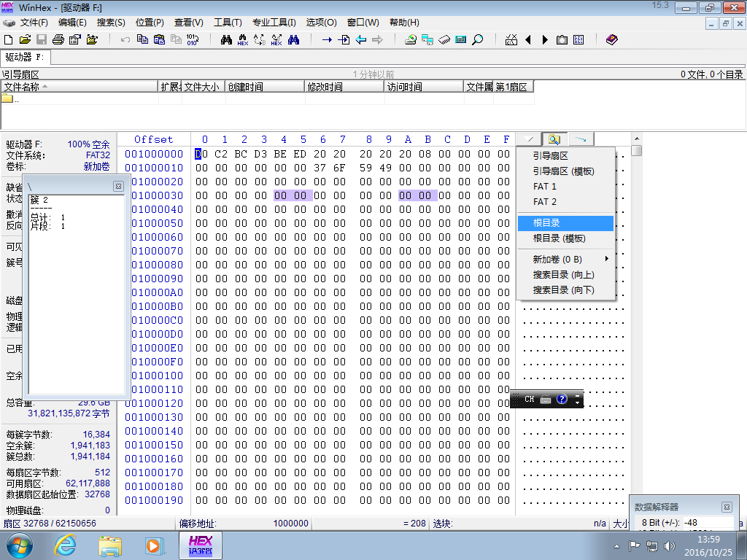This screenshot has width=747, height=560.
Task: Click Go To Offset arrow icon
Action: coord(327,40)
